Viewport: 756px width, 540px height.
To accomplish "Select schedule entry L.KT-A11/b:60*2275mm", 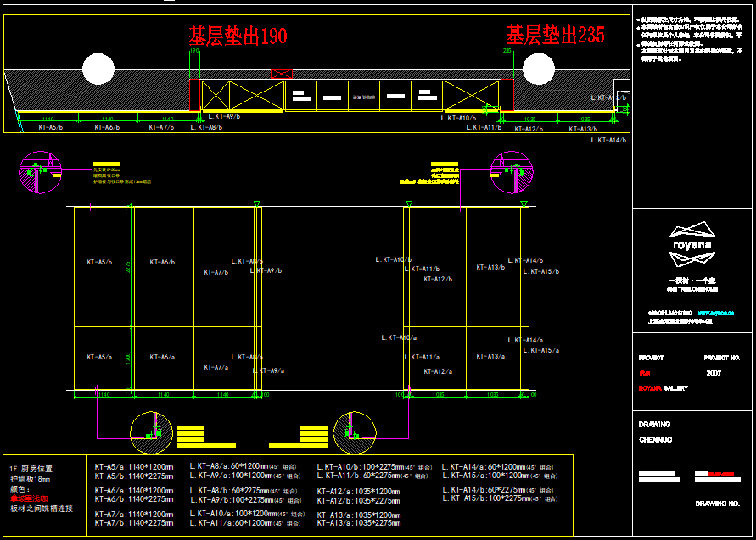I will (372, 476).
